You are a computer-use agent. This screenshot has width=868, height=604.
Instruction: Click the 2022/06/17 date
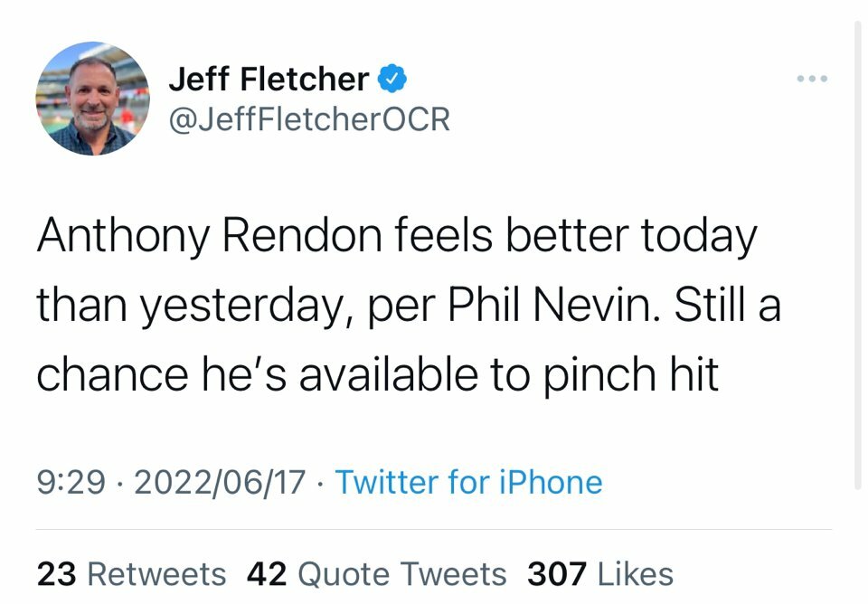point(220,481)
